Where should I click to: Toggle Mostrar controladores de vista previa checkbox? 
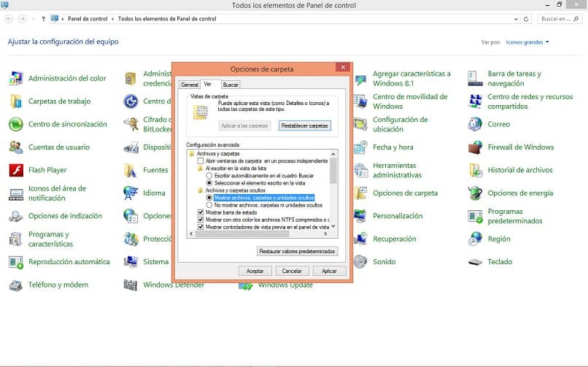pos(201,227)
